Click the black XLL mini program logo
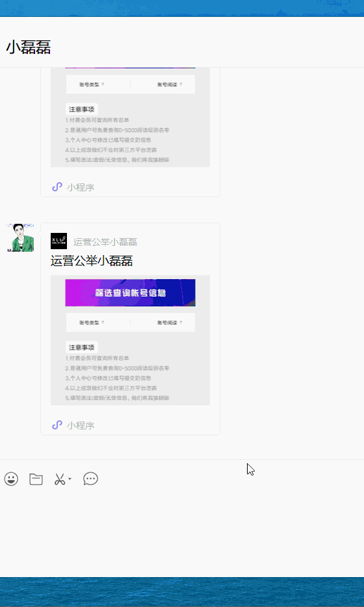 (x=58, y=241)
